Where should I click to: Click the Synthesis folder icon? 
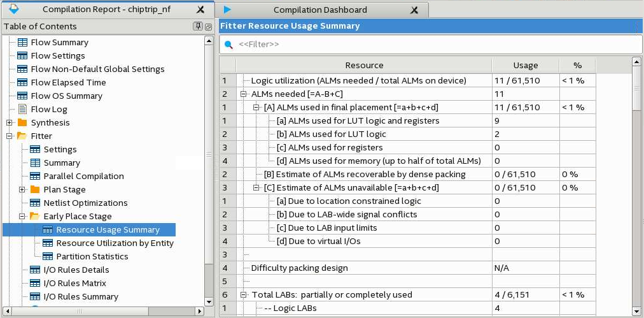[x=22, y=122]
